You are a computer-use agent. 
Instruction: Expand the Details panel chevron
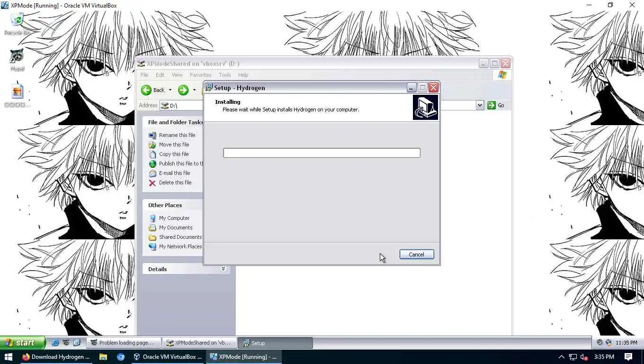point(223,269)
